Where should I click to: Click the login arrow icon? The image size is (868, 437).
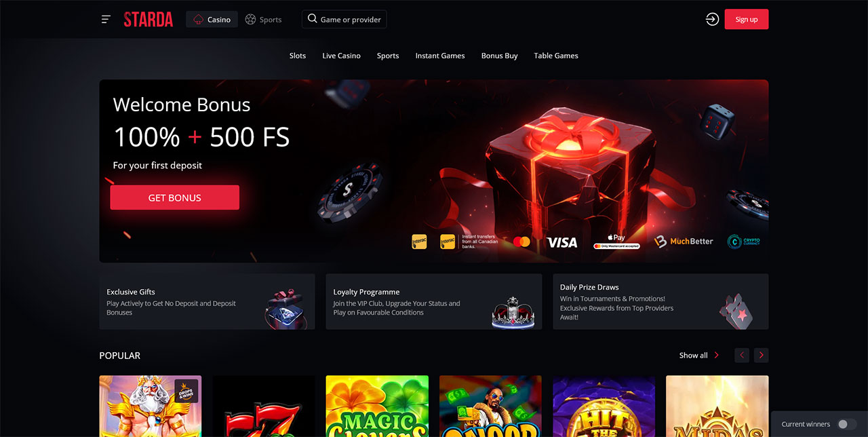712,20
